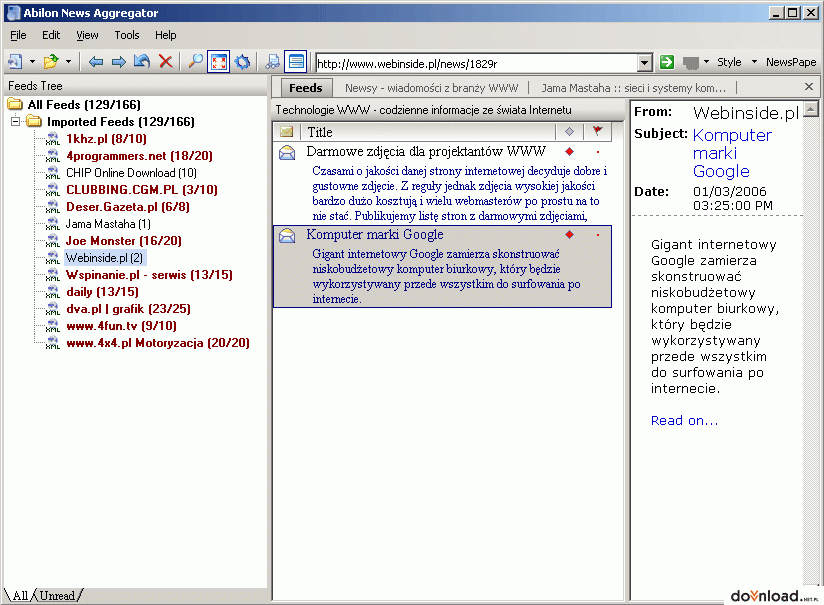The image size is (824, 605).
Task: Open the dropdown arrow before Style
Action: [x=706, y=62]
